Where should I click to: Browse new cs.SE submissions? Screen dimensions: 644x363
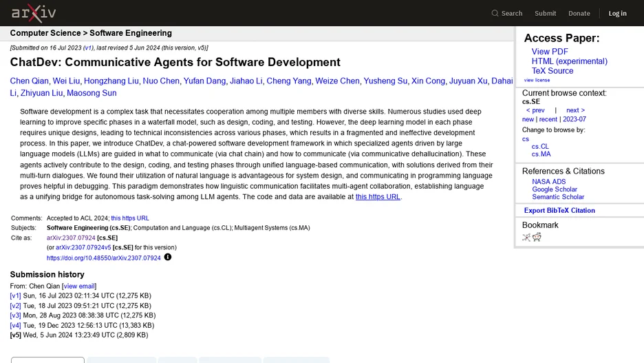click(x=528, y=119)
